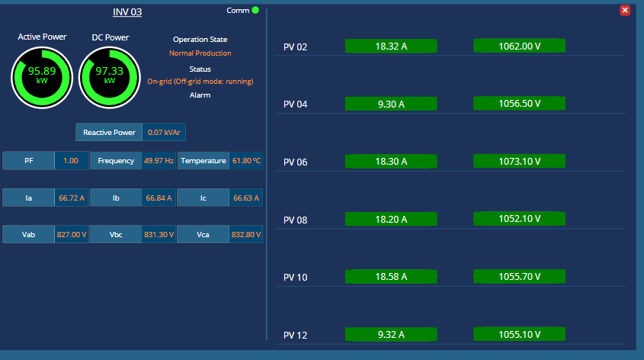Viewport: 644px width, 360px height.
Task: Click PV 04 voltage bar 1056.50 V
Action: point(519,104)
